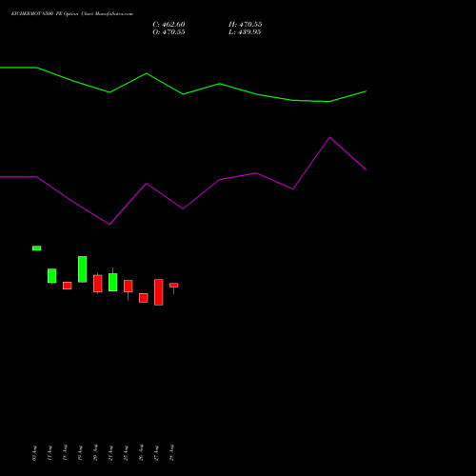Click the green indicator line

183,94
